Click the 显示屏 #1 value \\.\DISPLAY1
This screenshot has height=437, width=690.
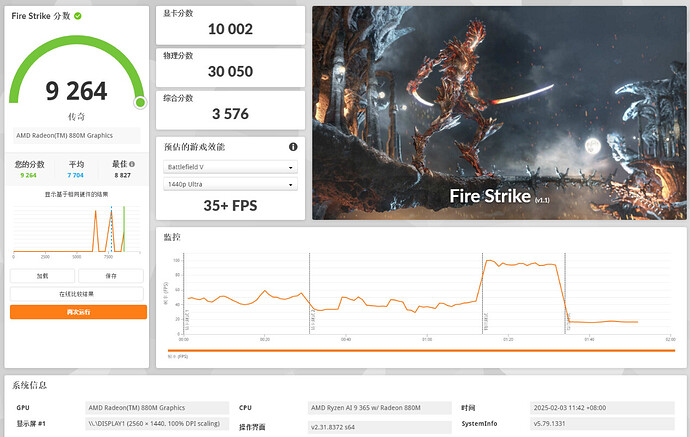pyautogui.click(x=157, y=424)
